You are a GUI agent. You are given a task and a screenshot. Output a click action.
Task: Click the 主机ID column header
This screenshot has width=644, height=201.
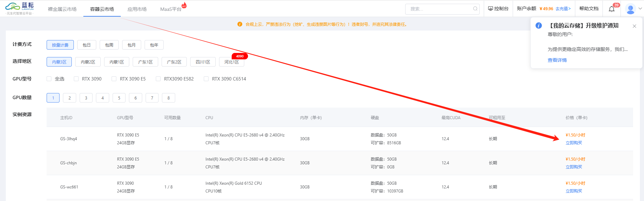coord(66,118)
